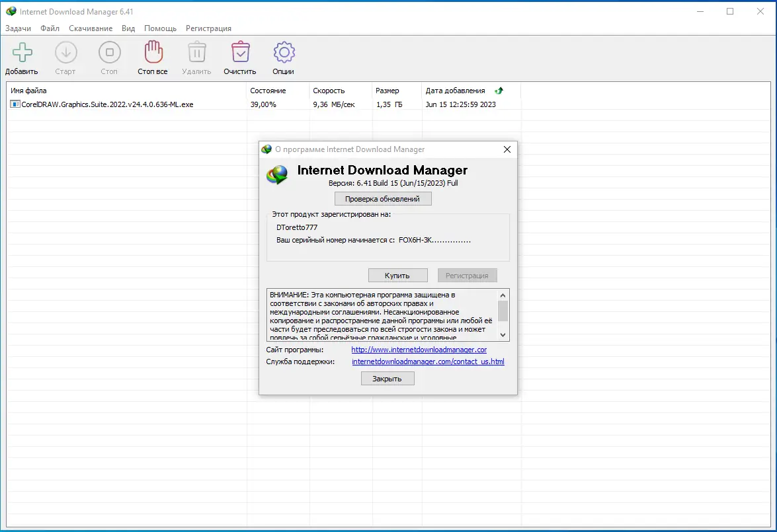
Task: Click the Стоп icon on the toolbar
Action: 109,52
